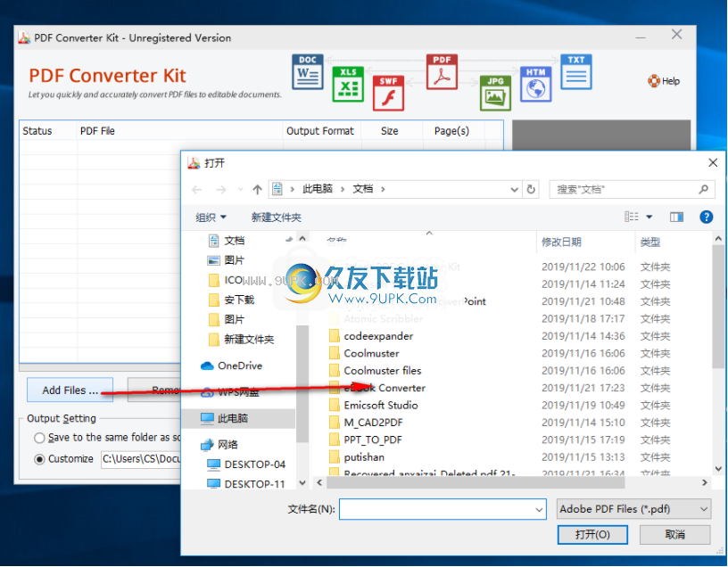Click the Output Format column header
The width and height of the screenshot is (728, 567).
pos(320,131)
